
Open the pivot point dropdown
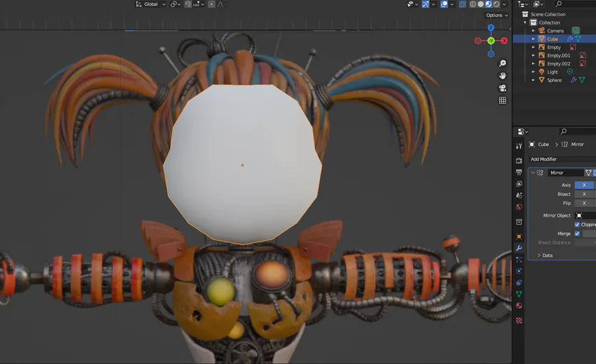click(175, 4)
